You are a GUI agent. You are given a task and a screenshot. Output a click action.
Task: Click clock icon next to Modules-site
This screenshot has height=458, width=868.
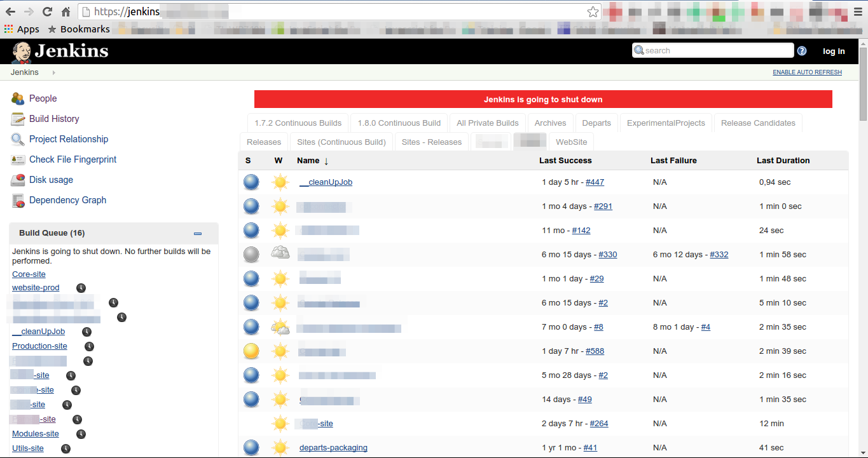(x=81, y=434)
